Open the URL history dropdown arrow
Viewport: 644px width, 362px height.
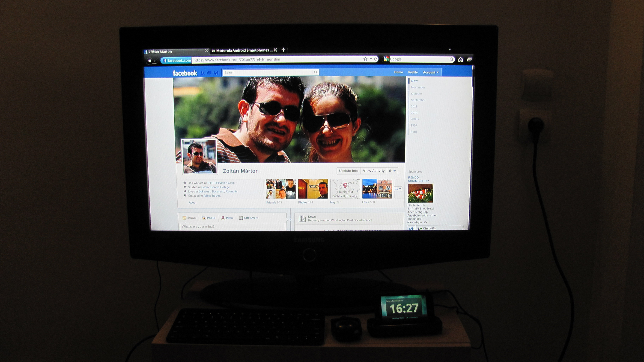(371, 59)
